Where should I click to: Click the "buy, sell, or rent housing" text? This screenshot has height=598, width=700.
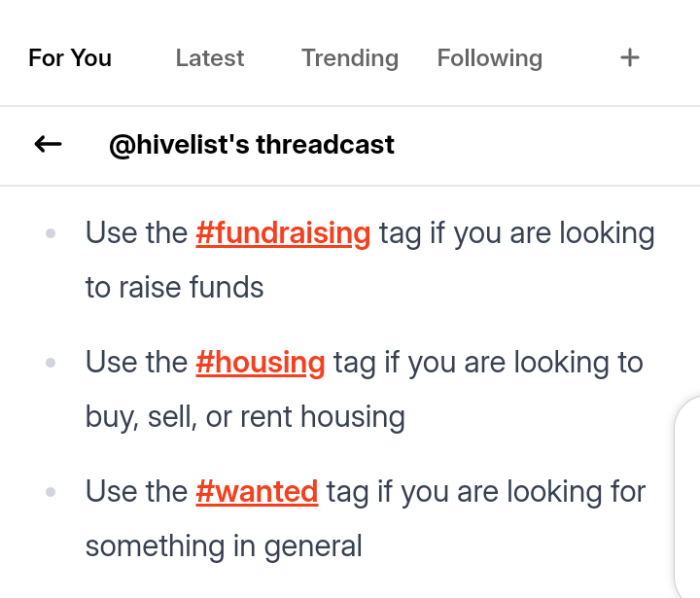click(x=245, y=417)
